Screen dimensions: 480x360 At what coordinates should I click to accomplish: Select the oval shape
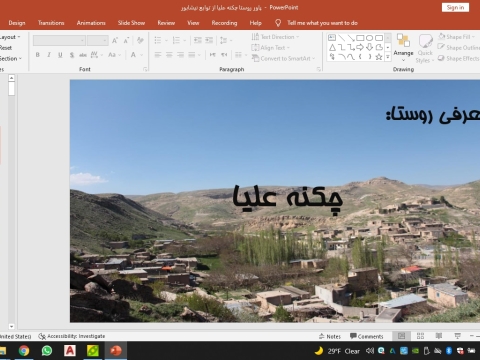point(369,38)
